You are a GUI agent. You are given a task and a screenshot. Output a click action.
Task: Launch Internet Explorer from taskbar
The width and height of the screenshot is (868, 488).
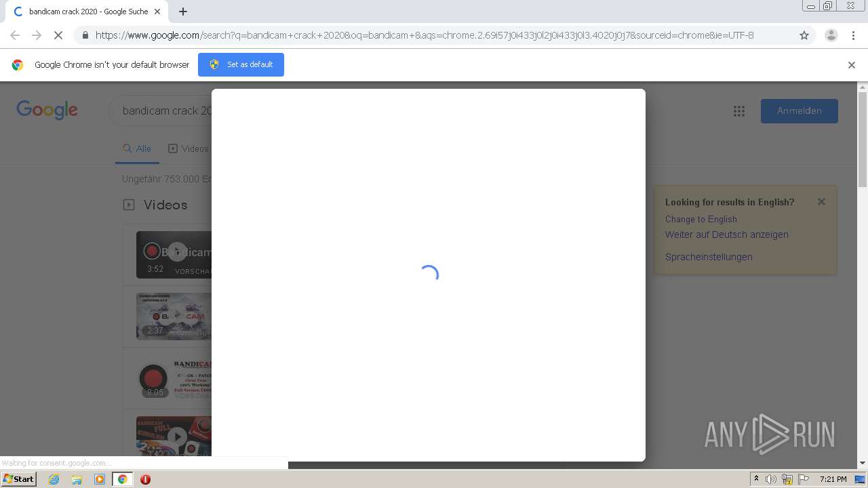point(54,479)
